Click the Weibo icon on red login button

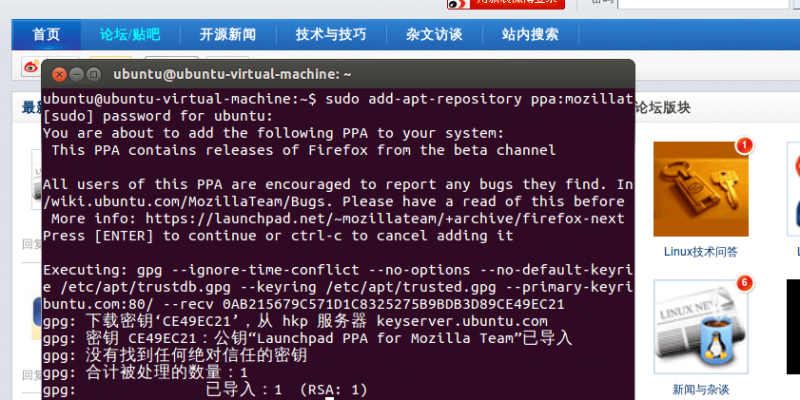458,4
